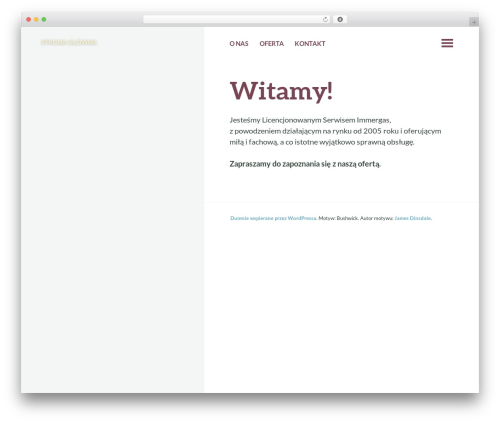Image resolution: width=500 pixels, height=423 pixels.
Task: Maximize window with the green button
Action: pyautogui.click(x=44, y=20)
